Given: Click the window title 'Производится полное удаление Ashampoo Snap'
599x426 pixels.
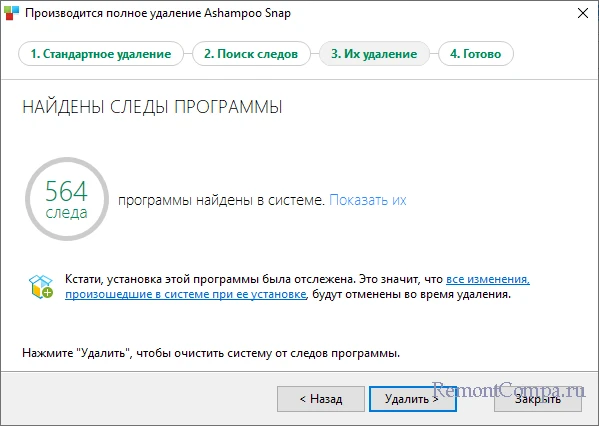Looking at the screenshot, I should tap(158, 13).
